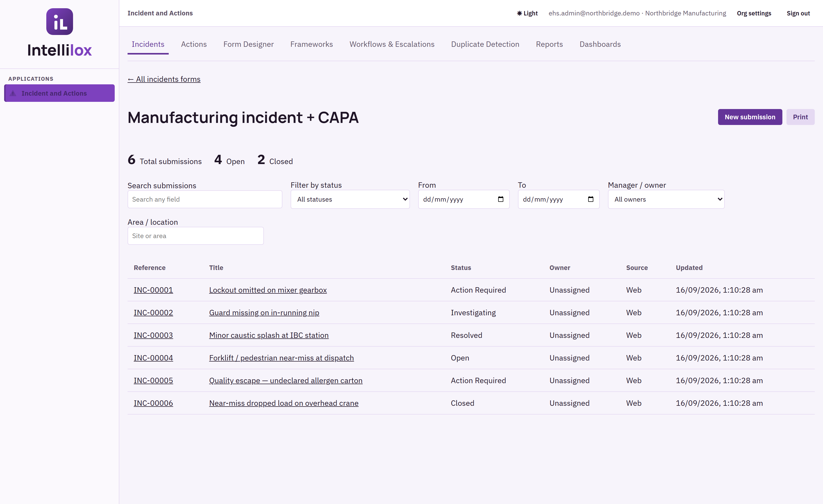This screenshot has height=504, width=823.
Task: Click the Reference column header
Action: point(150,267)
